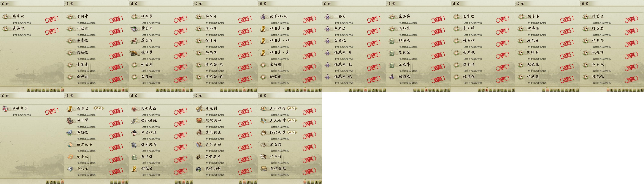
Task: Click the pangolin icon for 瀛洲梦
Action: [x=135, y=53]
